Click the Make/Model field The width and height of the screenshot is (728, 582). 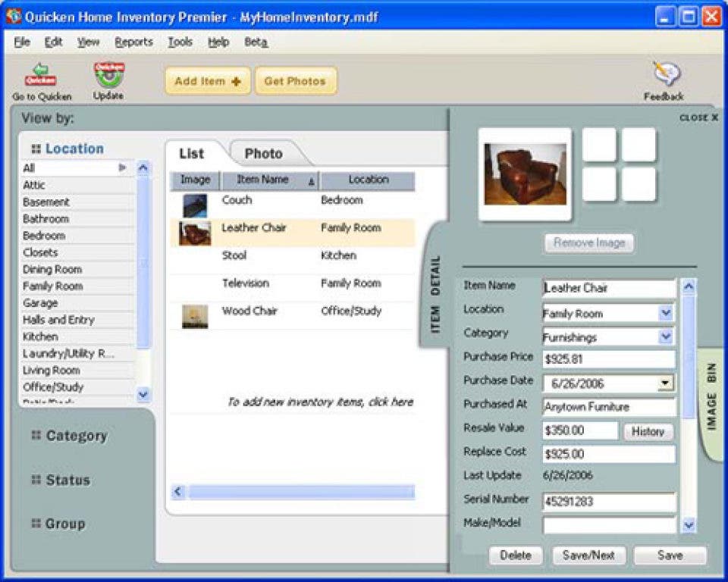pyautogui.click(x=609, y=525)
